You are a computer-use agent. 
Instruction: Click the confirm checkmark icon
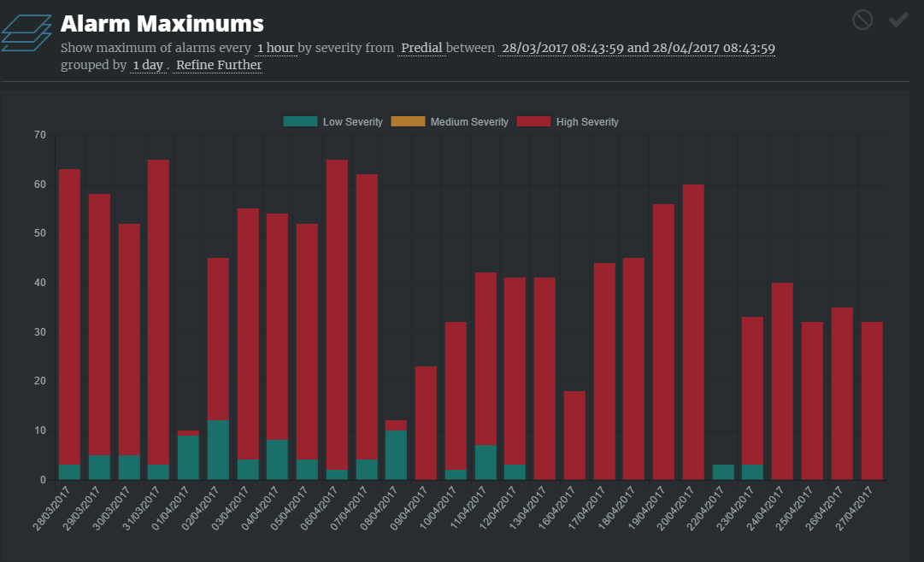(x=898, y=20)
